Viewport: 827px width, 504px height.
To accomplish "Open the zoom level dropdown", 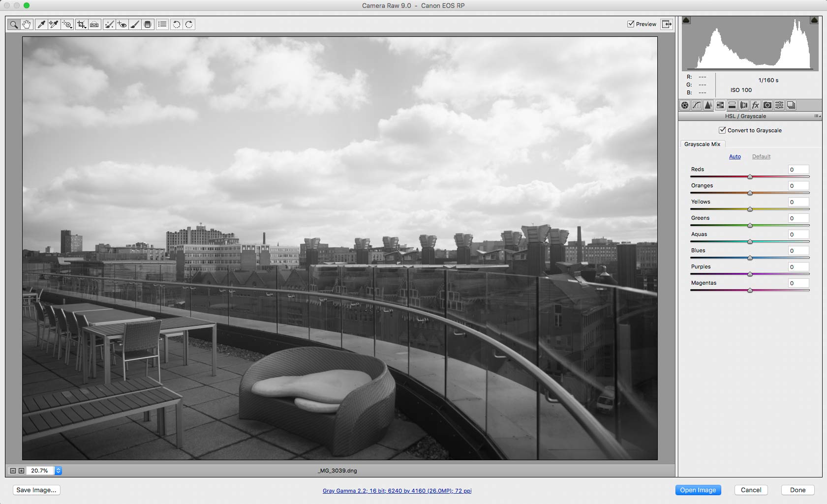I will (58, 471).
